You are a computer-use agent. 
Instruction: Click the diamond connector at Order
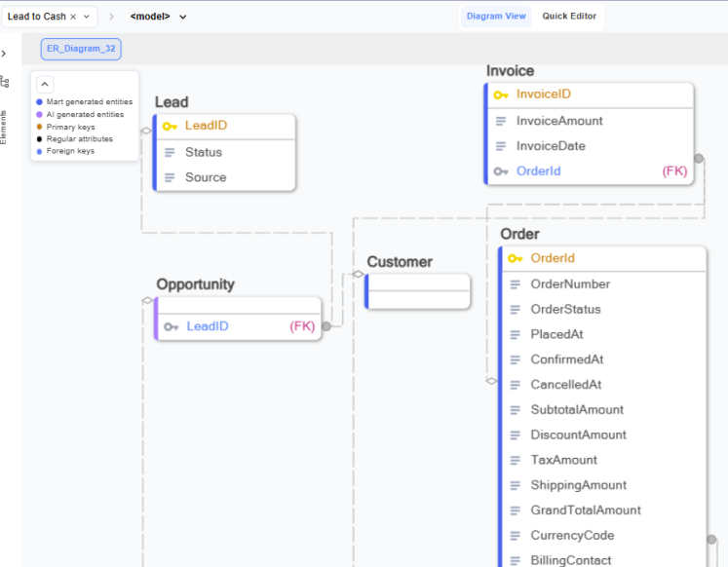tap(492, 381)
